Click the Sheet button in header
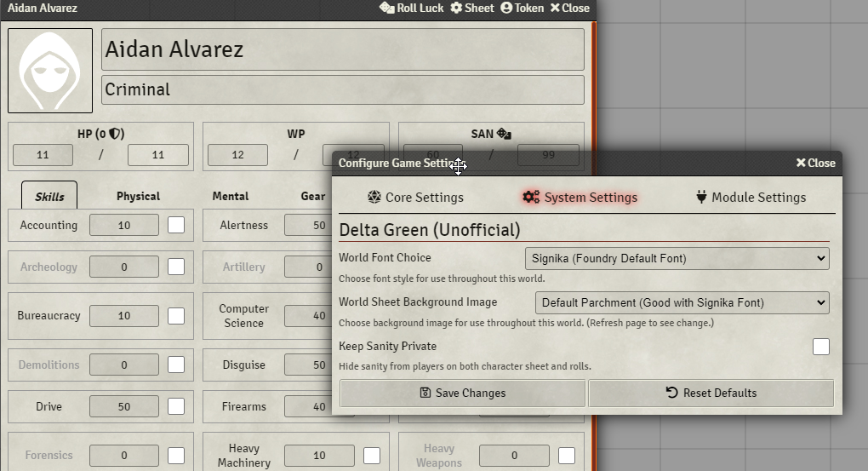This screenshot has height=471, width=868. [472, 8]
